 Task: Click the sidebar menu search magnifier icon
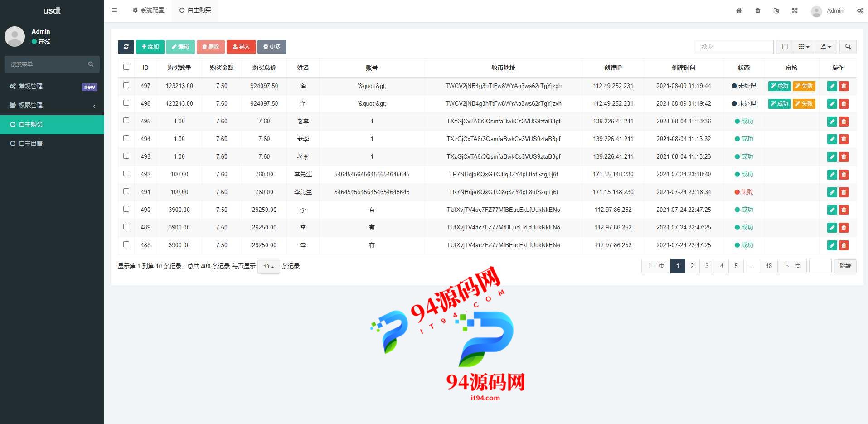tap(91, 64)
